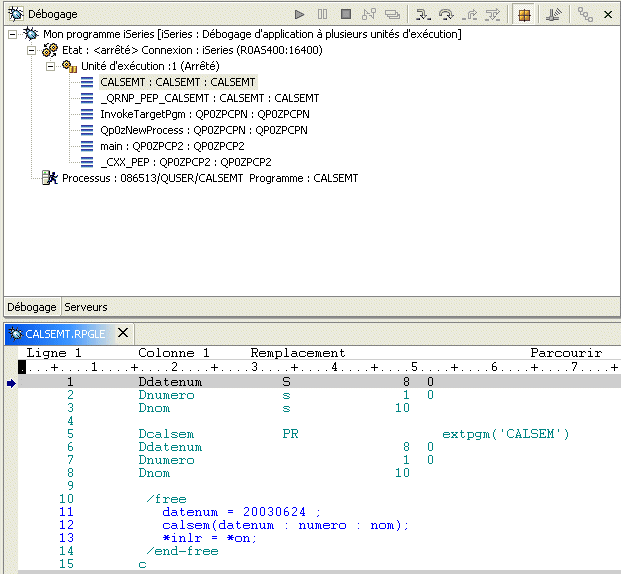
Task: Click the Resume (play) debug button
Action: [299, 15]
